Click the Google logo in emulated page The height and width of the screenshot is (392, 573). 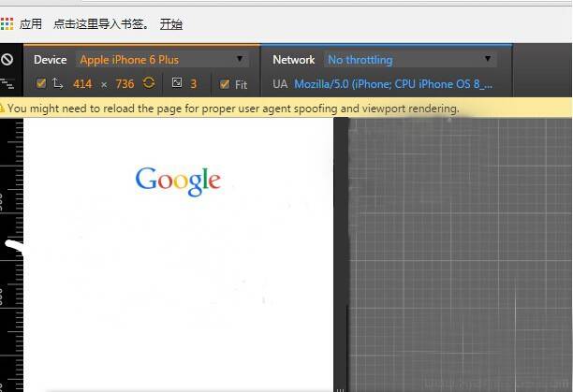pos(178,181)
